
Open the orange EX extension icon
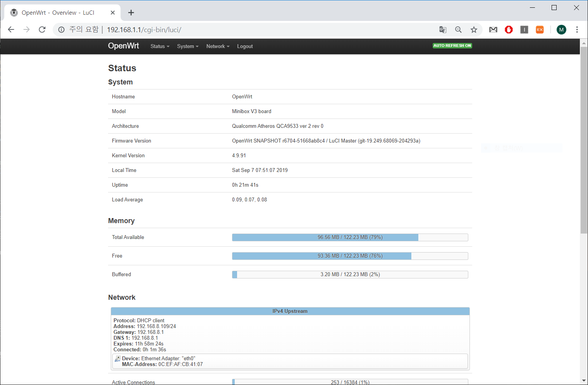tap(540, 29)
